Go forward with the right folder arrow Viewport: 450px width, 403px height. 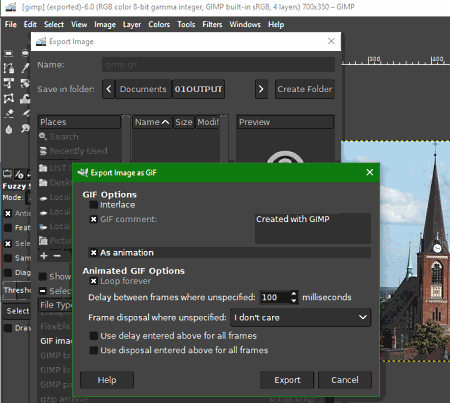coord(261,89)
